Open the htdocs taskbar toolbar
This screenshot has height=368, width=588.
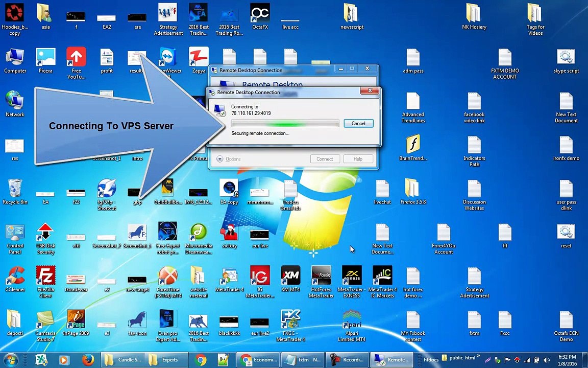coord(431,360)
